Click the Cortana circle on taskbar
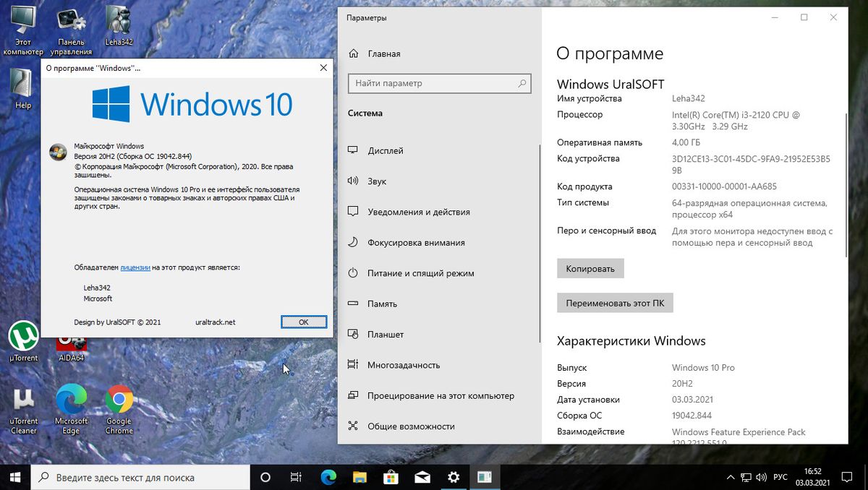The image size is (868, 490). point(265,477)
